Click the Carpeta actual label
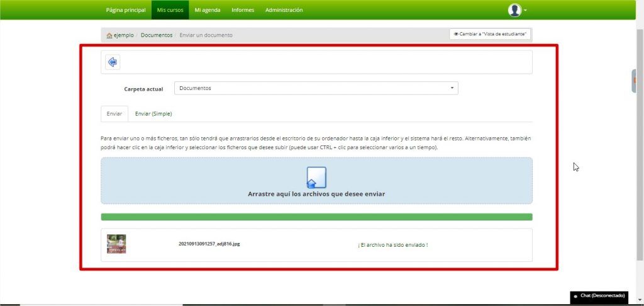This screenshot has width=644, height=306. 143,89
